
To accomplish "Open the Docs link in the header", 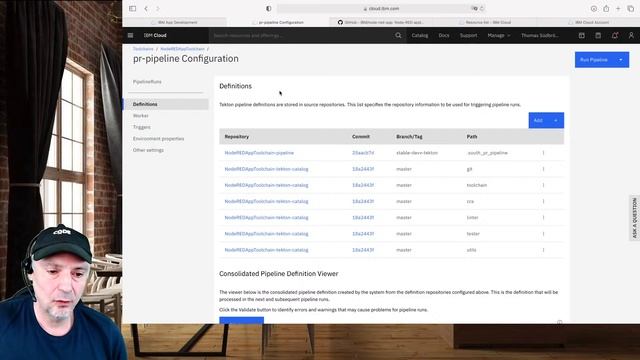I will (444, 36).
